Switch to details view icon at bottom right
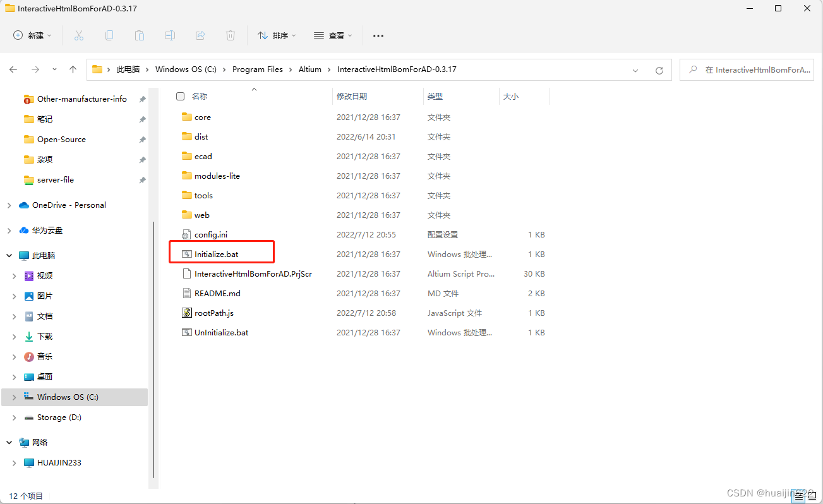823x504 pixels. 798,496
